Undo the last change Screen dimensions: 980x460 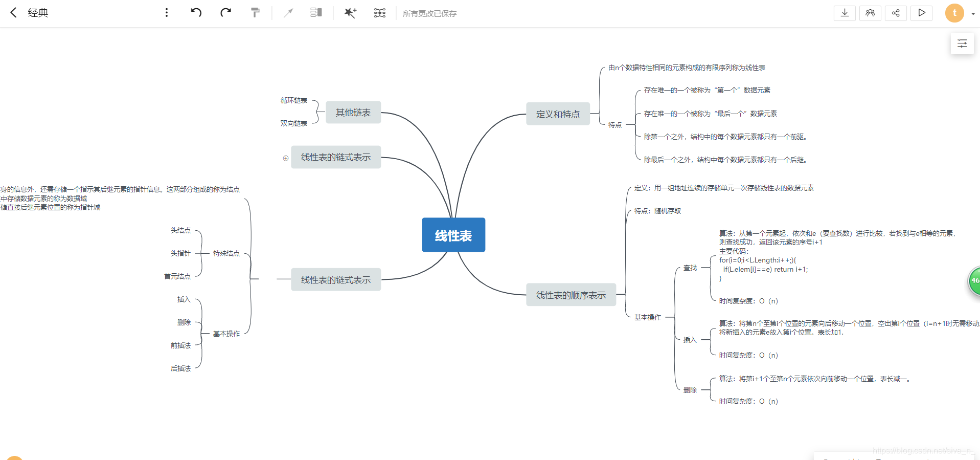[196, 13]
